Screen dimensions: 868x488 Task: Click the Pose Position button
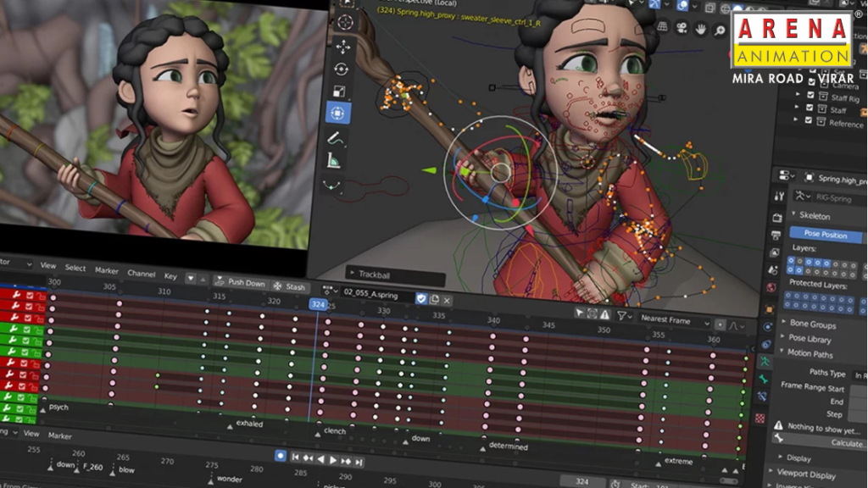pyautogui.click(x=825, y=235)
